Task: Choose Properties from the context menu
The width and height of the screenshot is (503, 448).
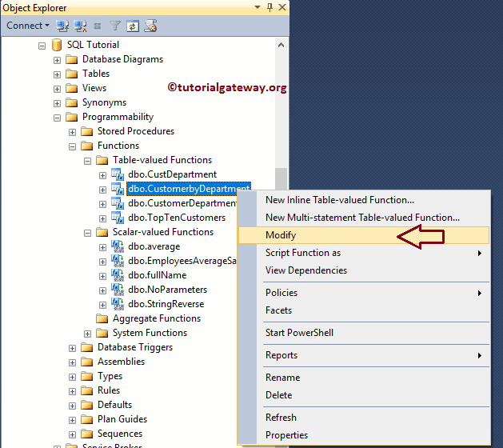Action: [364, 435]
